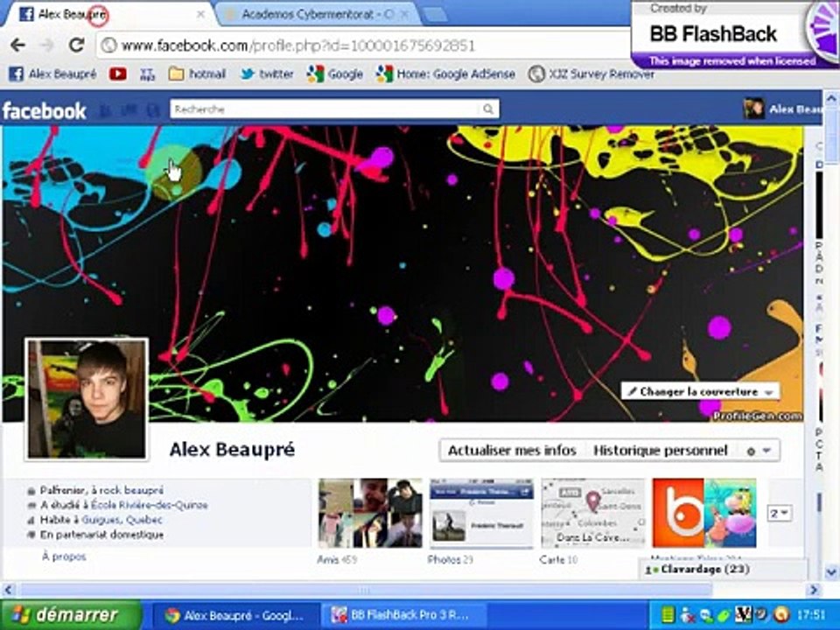Open the gear settings dropdown on profile
The image size is (840, 630).
pyautogui.click(x=759, y=451)
